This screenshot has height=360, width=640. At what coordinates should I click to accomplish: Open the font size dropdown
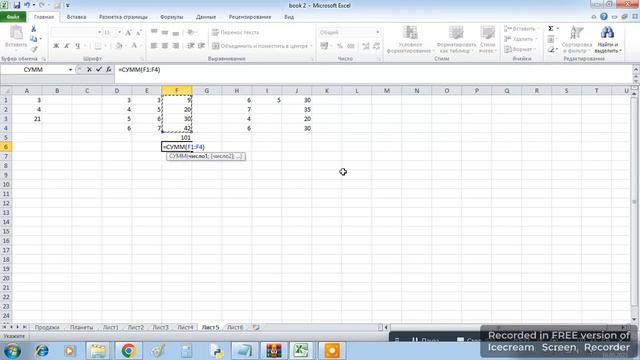[119, 32]
